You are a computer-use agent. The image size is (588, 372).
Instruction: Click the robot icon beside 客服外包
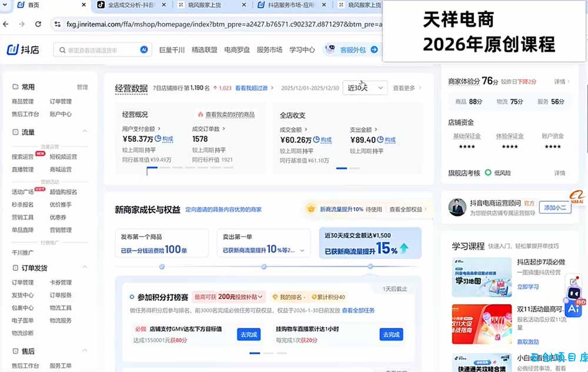click(330, 49)
